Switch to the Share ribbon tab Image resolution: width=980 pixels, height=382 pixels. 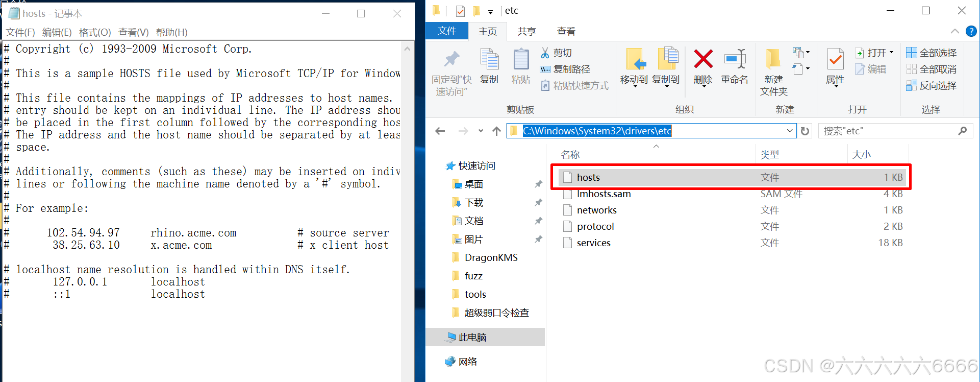click(526, 32)
